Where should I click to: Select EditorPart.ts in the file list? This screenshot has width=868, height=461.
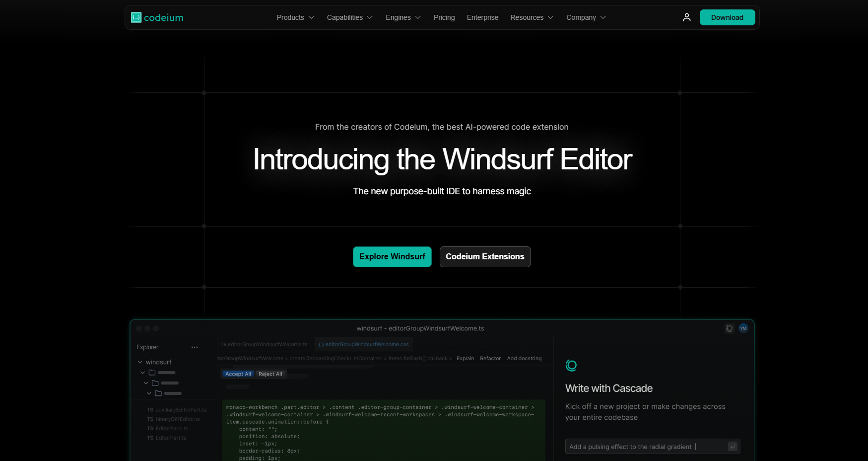tap(167, 438)
